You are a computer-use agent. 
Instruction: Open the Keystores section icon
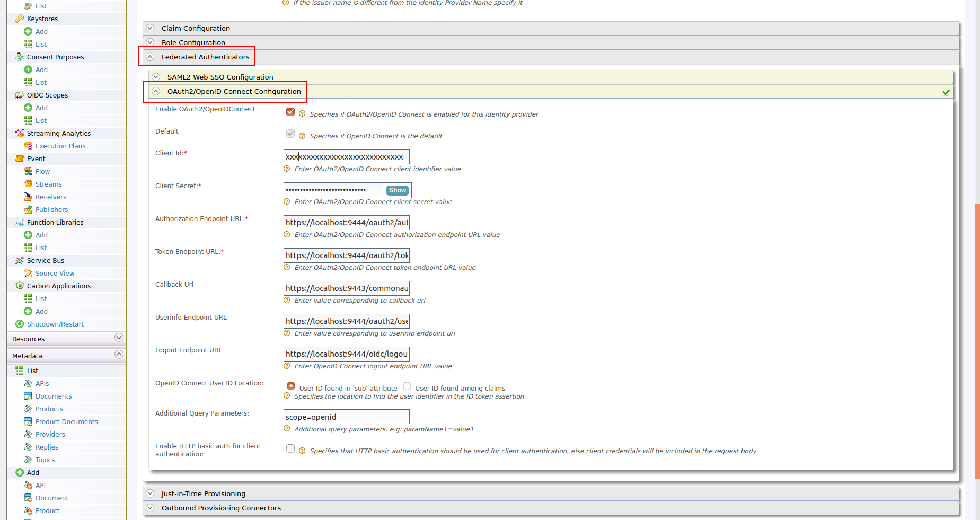[x=19, y=19]
